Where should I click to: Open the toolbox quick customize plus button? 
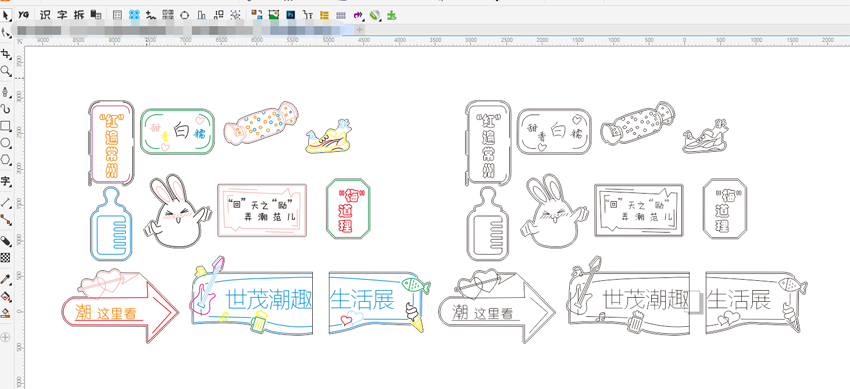5,338
